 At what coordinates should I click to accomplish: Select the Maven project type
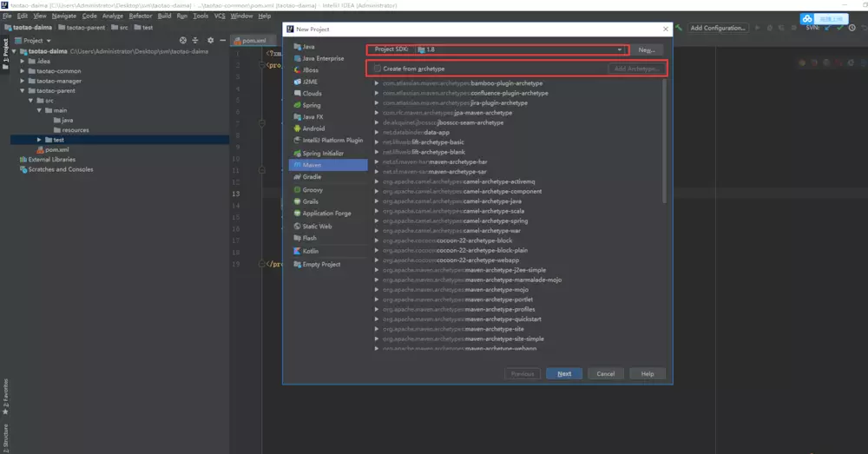click(328, 165)
